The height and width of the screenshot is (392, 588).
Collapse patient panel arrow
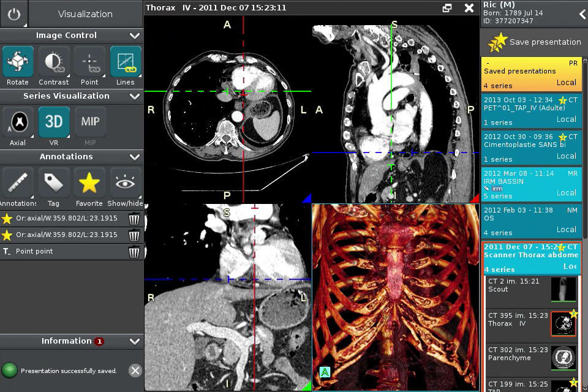[x=582, y=14]
